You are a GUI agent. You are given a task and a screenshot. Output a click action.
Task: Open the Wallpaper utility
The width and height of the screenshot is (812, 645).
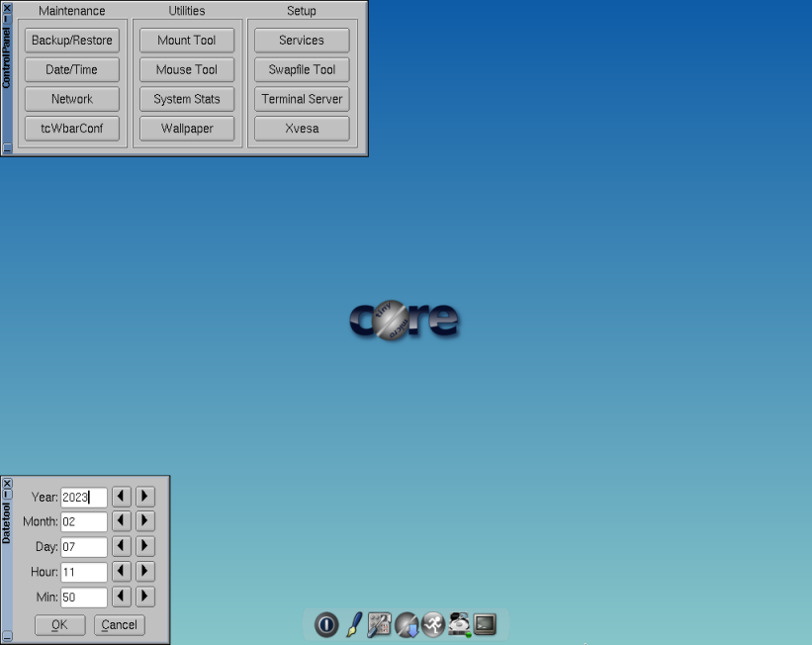point(187,129)
